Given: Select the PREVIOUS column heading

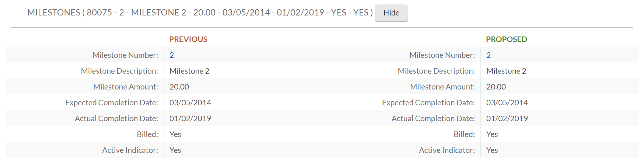Looking at the screenshot, I should 188,39.
